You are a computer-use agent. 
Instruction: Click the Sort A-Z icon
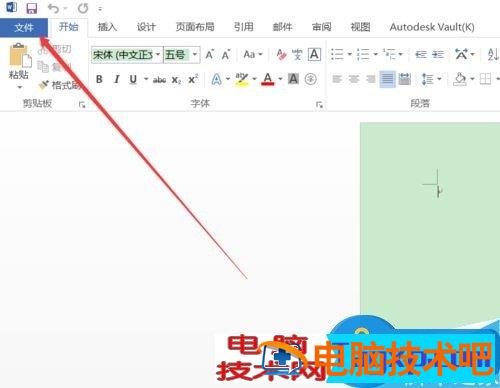pyautogui.click(x=493, y=54)
